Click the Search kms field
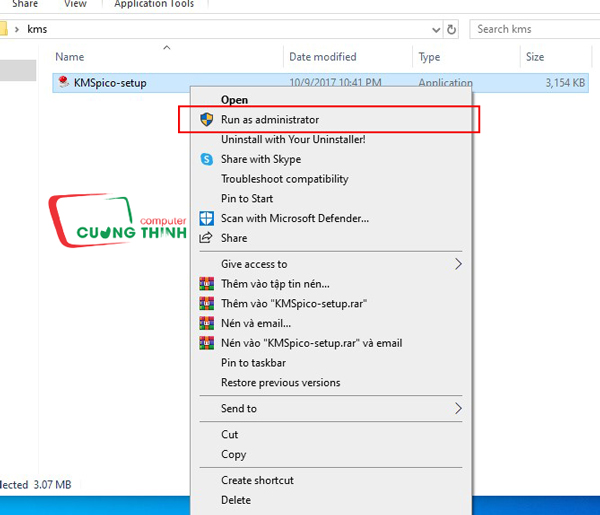The width and height of the screenshot is (600, 515). [535, 29]
